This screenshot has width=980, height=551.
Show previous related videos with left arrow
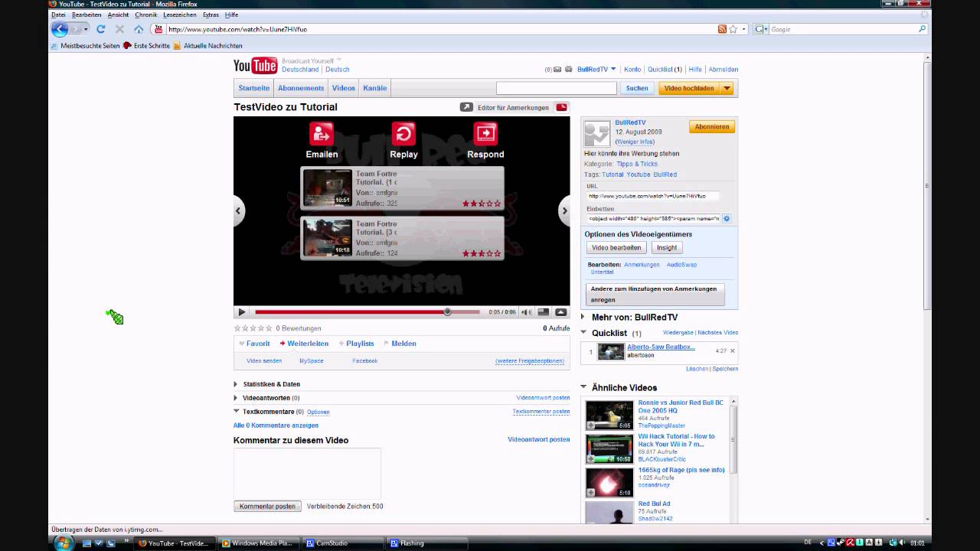(238, 210)
